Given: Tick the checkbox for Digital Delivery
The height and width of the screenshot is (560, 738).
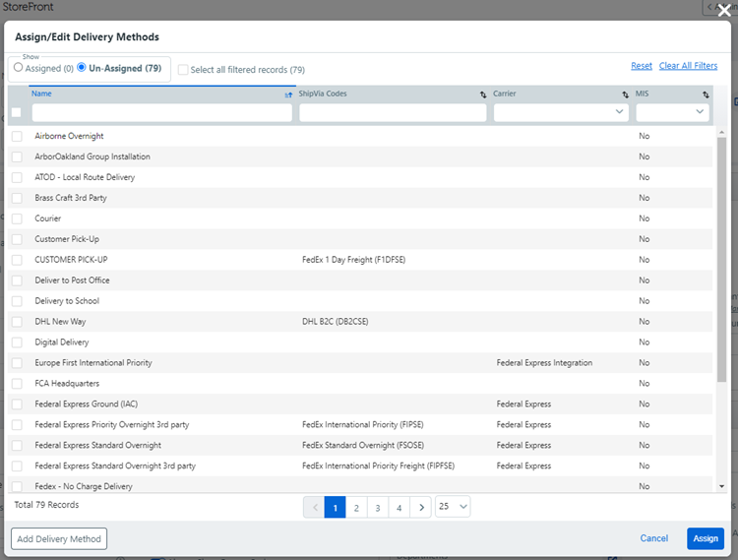Looking at the screenshot, I should point(17,342).
